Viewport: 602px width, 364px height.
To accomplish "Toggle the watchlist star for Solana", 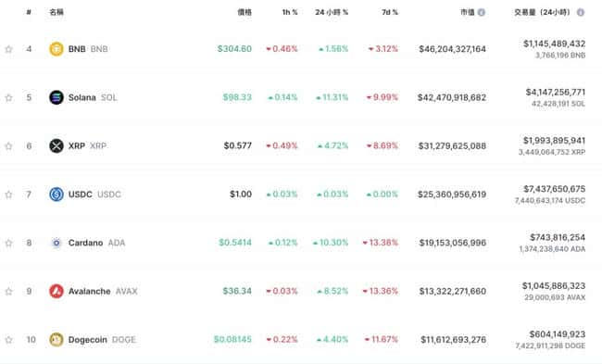I will tap(8, 97).
